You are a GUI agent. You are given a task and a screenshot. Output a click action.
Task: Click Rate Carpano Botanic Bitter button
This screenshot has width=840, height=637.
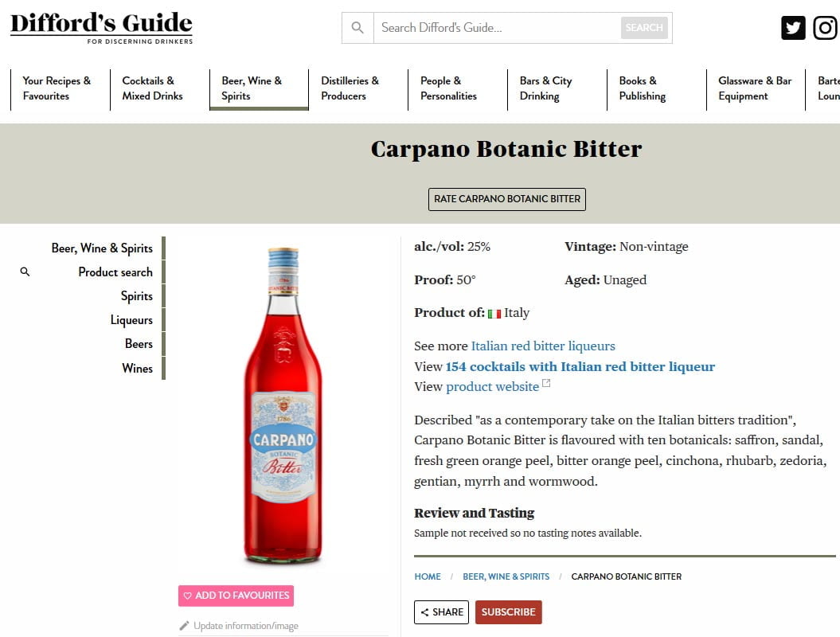506,199
